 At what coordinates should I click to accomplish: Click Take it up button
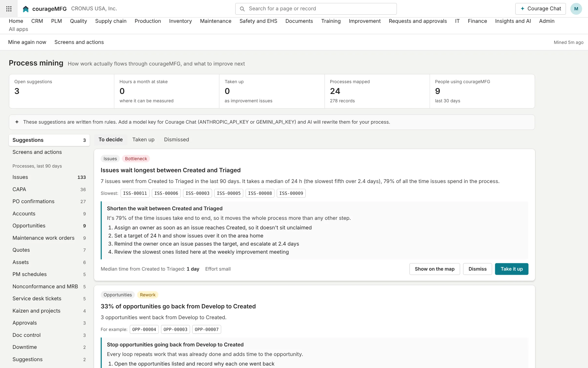512,269
